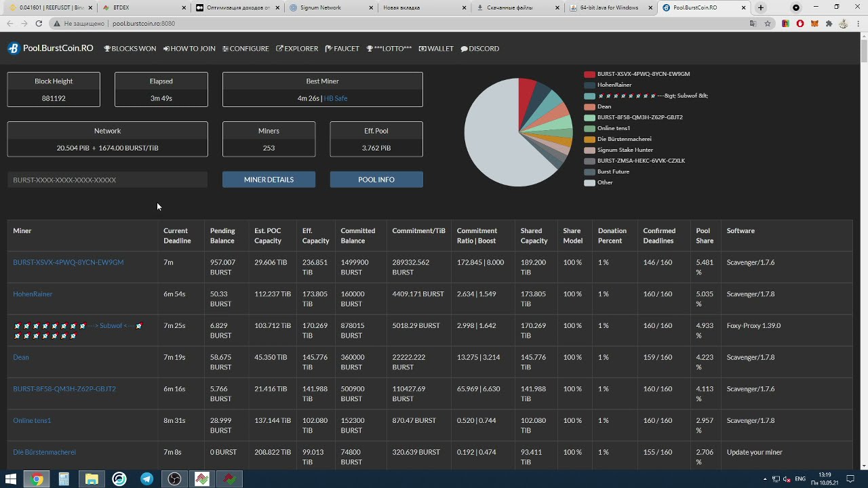Viewport: 868px width, 488px height.
Task: Click the Burst Future legend swatch
Action: [x=590, y=171]
